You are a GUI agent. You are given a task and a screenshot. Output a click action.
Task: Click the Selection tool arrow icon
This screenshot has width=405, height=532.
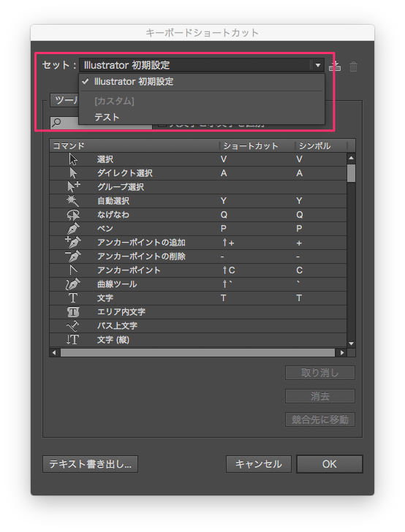[x=73, y=159]
